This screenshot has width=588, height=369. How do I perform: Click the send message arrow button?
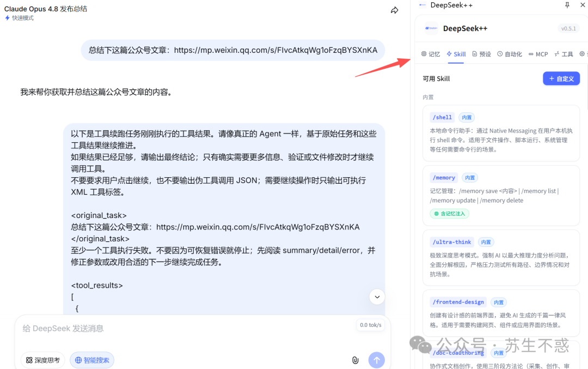coord(377,360)
